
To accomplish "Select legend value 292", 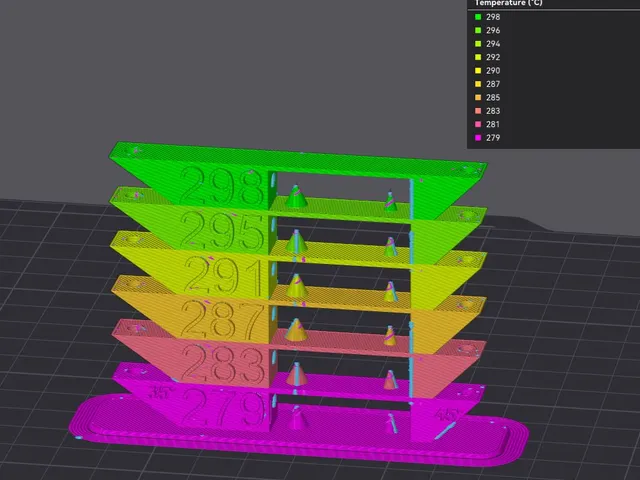I will pos(493,58).
